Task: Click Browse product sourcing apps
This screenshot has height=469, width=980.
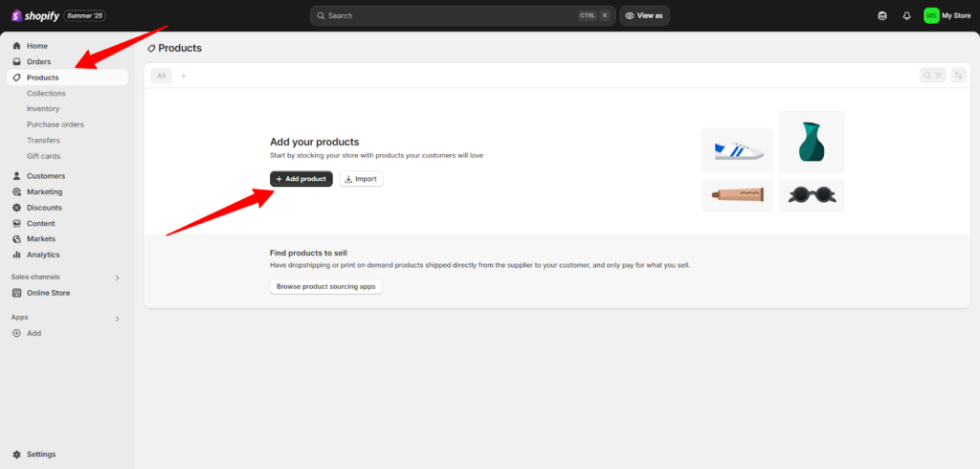Action: [325, 286]
